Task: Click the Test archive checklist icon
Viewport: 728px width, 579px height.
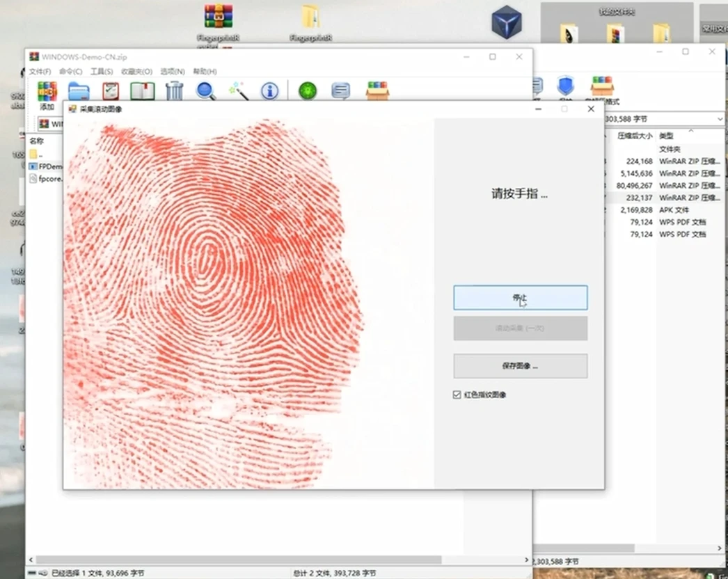Action: [111, 90]
